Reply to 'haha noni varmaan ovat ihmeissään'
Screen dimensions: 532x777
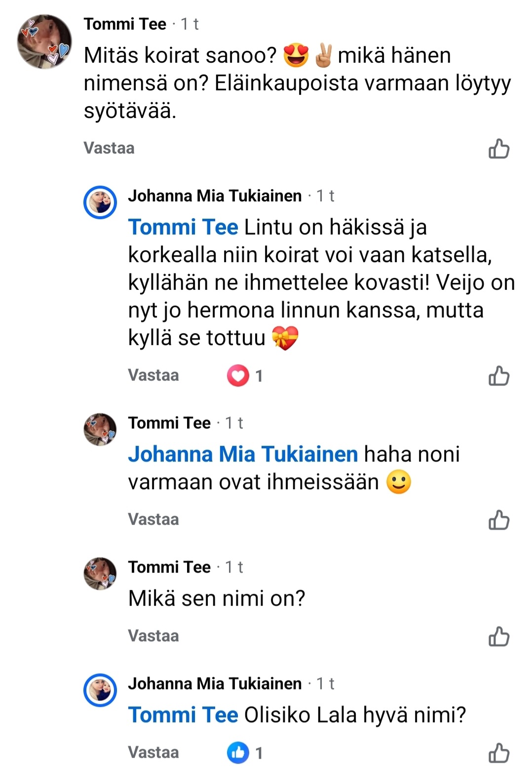153,519
